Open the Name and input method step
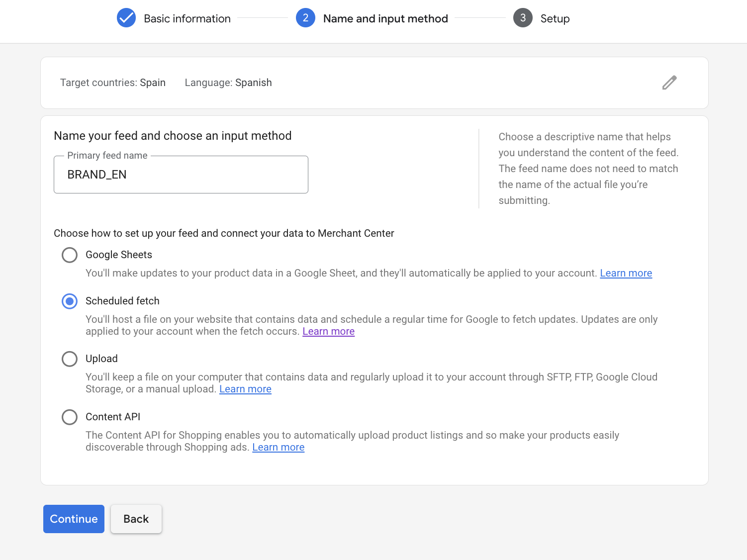Screen dimensions: 747x560 (385, 18)
